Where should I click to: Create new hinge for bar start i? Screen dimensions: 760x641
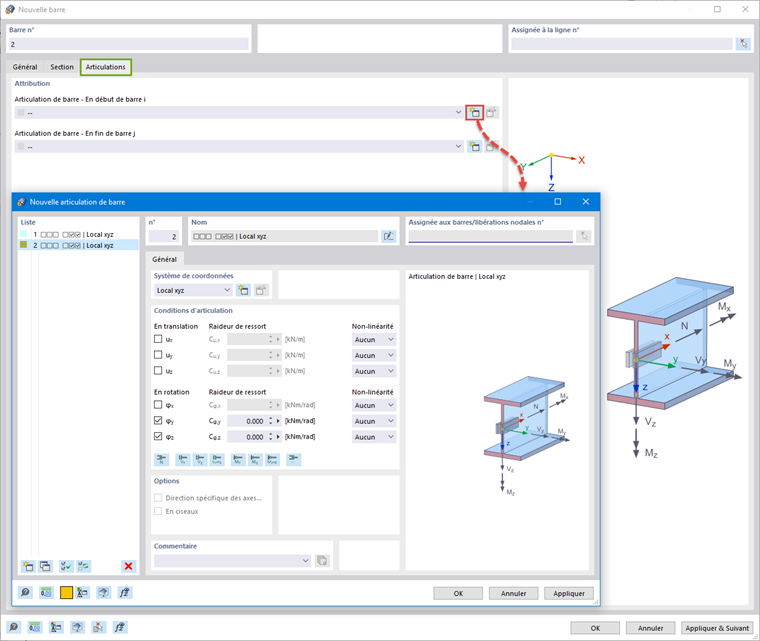pyautogui.click(x=474, y=112)
